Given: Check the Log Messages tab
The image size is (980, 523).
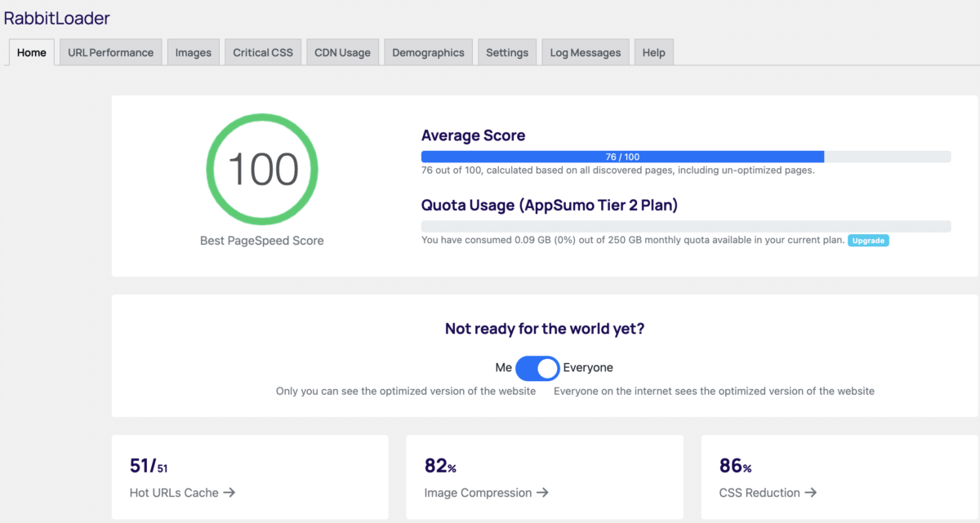Looking at the screenshot, I should tap(585, 51).
